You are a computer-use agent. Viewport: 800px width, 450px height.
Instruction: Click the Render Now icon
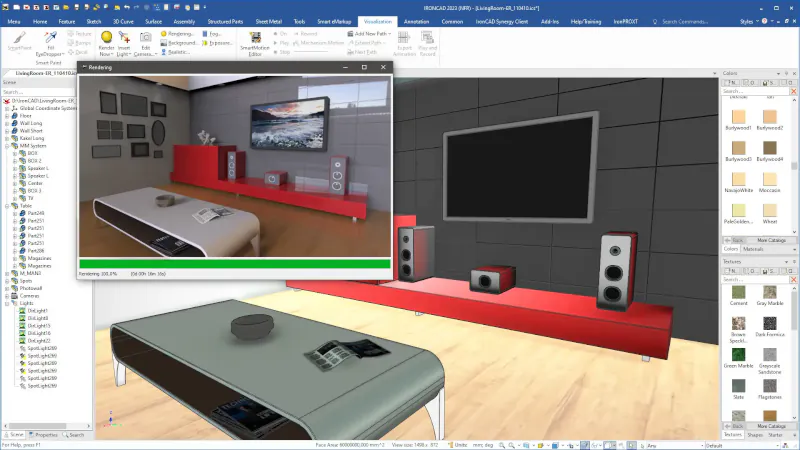click(106, 40)
